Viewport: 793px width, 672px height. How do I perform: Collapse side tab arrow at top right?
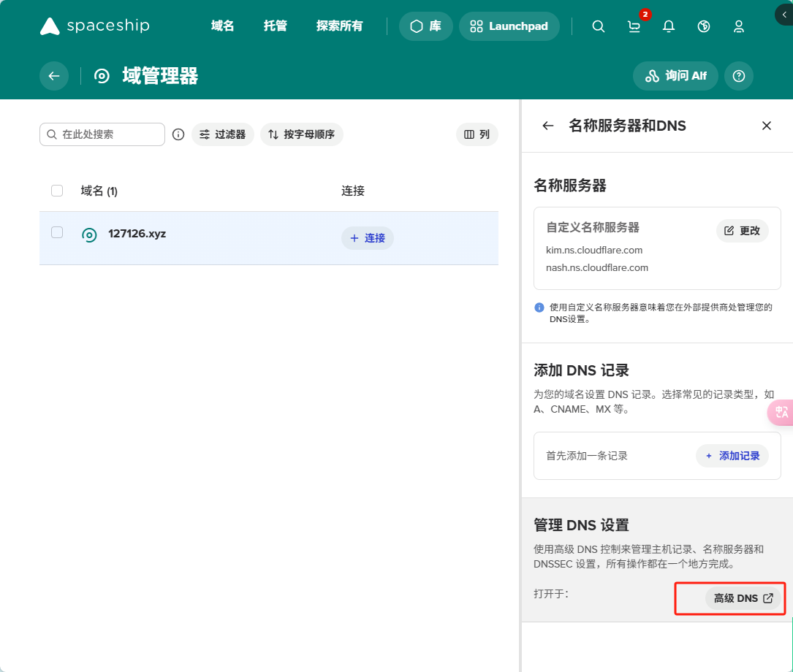pos(784,15)
